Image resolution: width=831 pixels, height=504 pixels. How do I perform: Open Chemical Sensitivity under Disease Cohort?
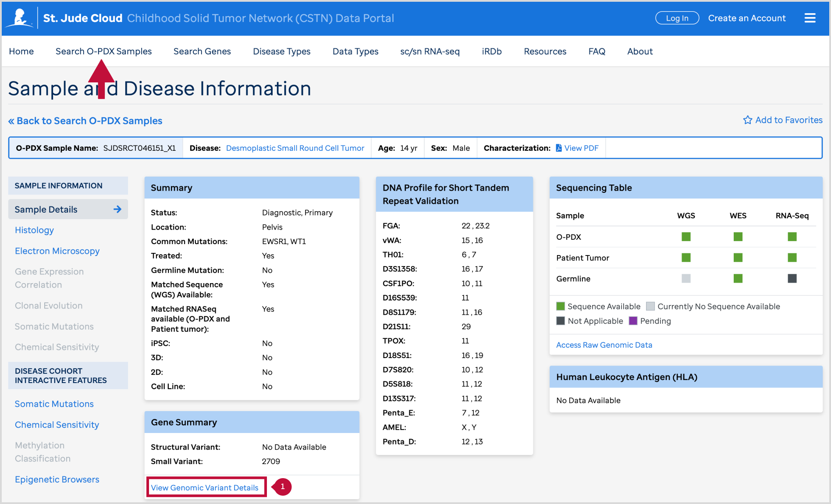click(57, 425)
